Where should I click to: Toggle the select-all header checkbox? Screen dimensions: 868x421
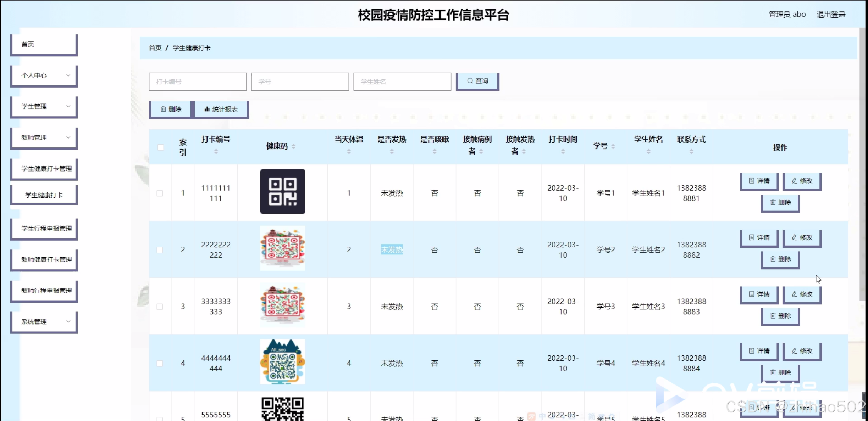161,147
